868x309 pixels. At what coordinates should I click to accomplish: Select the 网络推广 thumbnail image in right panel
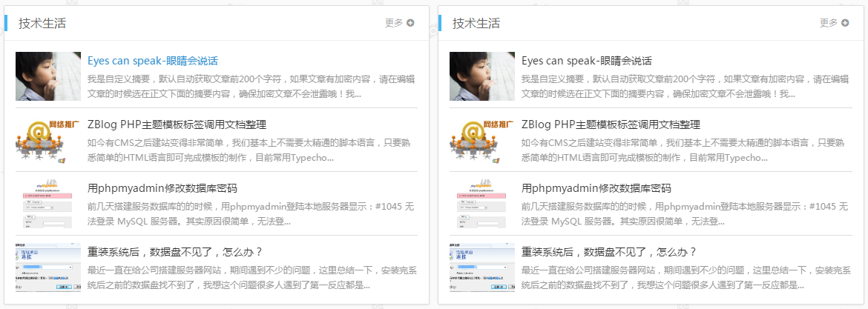[x=482, y=140]
